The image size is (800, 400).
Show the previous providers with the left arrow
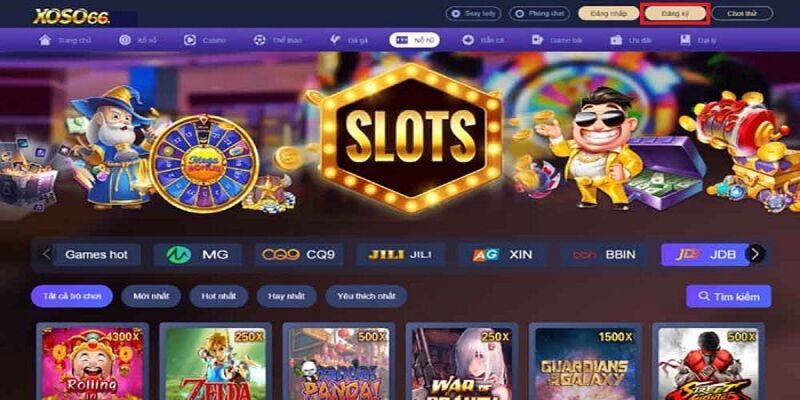click(46, 254)
